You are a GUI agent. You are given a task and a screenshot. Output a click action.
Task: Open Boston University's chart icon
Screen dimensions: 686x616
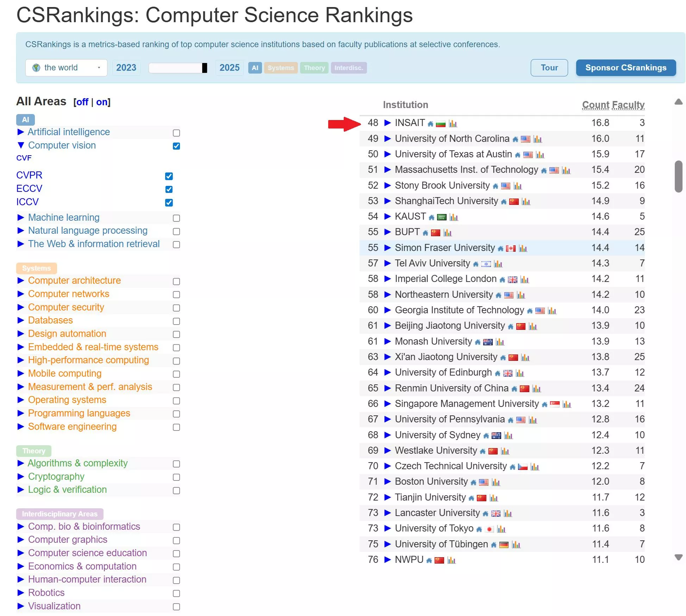[496, 482]
